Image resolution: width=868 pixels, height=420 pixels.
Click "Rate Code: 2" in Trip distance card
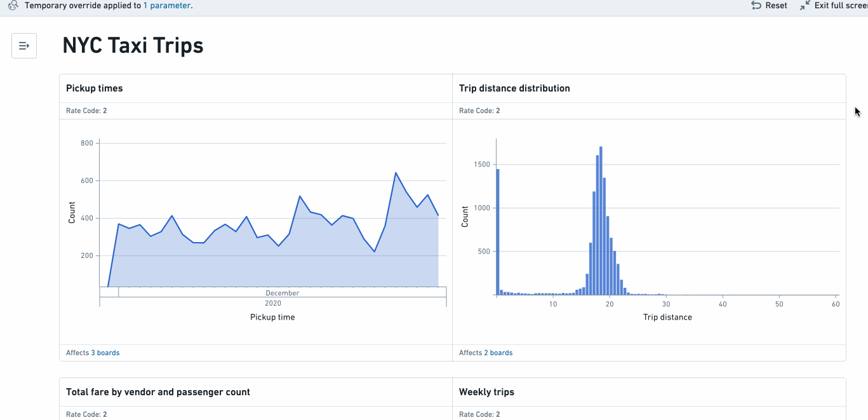pyautogui.click(x=479, y=111)
